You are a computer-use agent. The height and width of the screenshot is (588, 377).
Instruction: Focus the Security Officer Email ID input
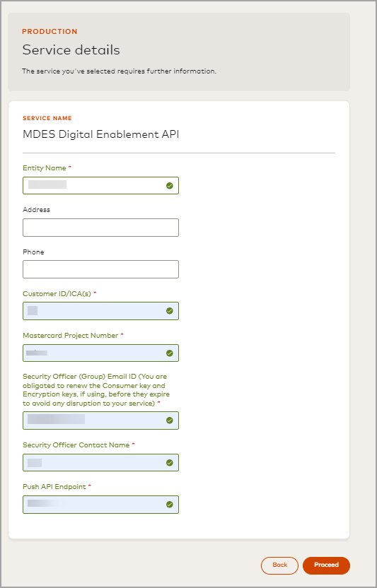(x=100, y=421)
